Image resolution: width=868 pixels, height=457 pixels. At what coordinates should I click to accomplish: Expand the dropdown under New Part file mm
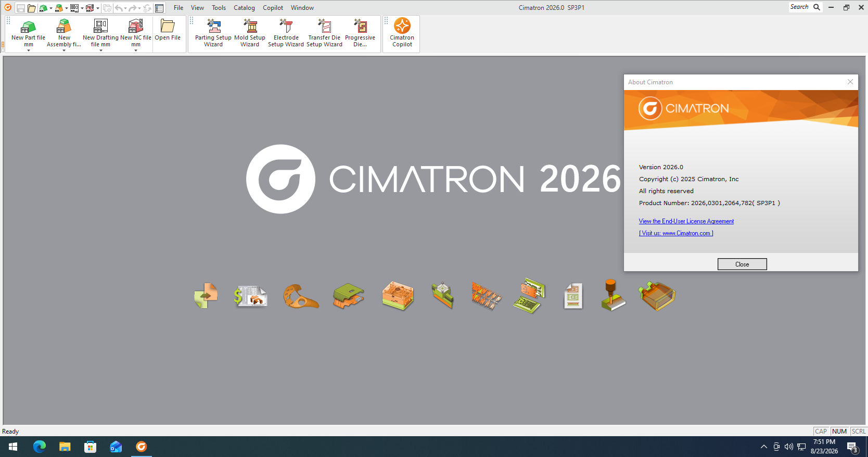point(29,50)
